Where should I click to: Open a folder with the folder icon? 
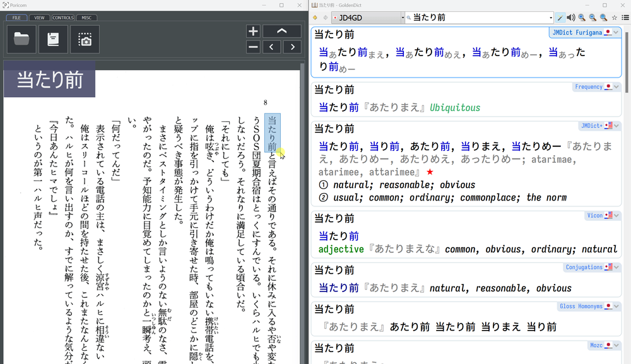point(21,39)
